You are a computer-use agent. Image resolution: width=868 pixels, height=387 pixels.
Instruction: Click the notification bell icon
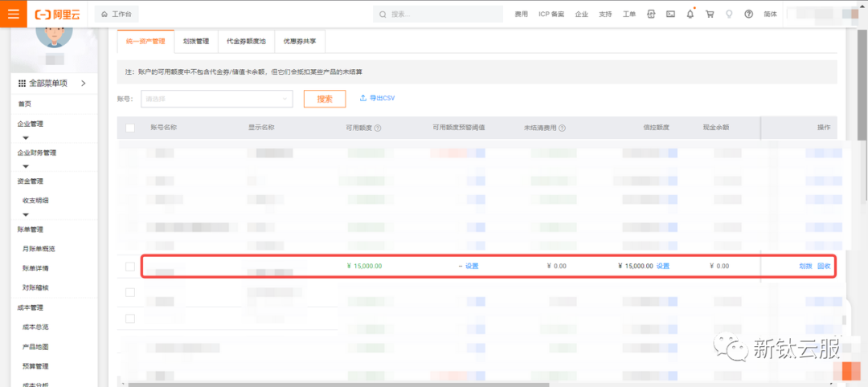click(690, 14)
